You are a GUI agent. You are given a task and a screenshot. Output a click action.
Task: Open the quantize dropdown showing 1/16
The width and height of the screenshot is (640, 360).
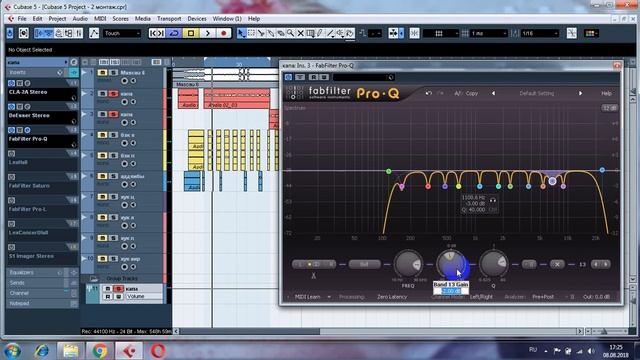(540, 33)
